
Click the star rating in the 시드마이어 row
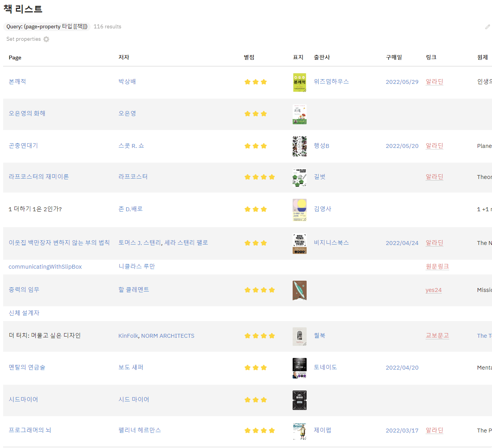255,400
